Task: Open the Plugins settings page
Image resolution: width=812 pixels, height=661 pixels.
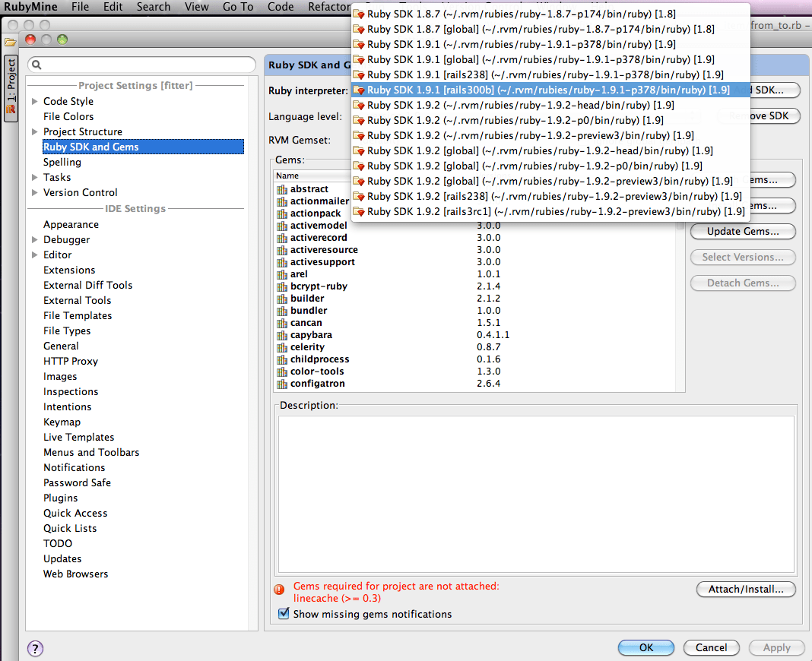Action: [x=61, y=498]
